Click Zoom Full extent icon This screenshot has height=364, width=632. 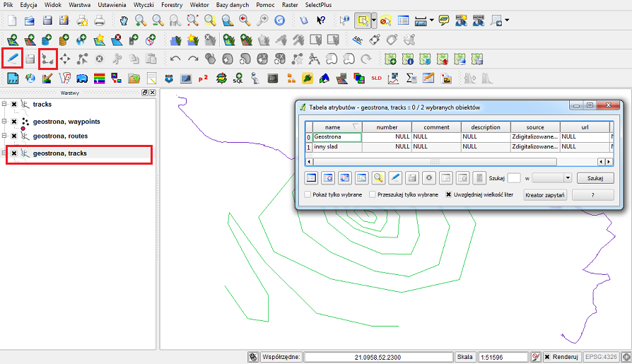point(193,20)
